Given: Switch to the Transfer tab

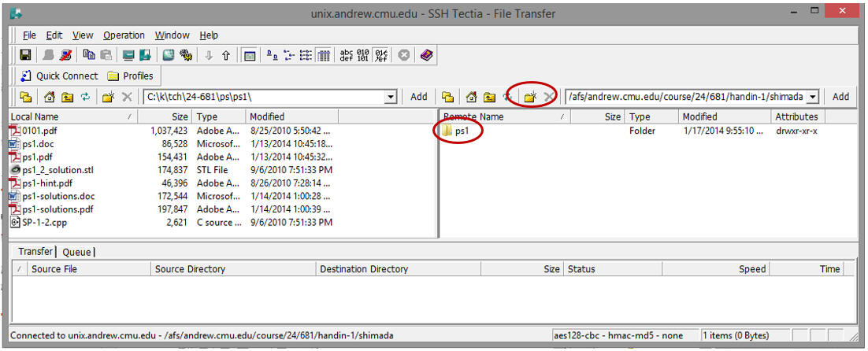Looking at the screenshot, I should (x=35, y=252).
